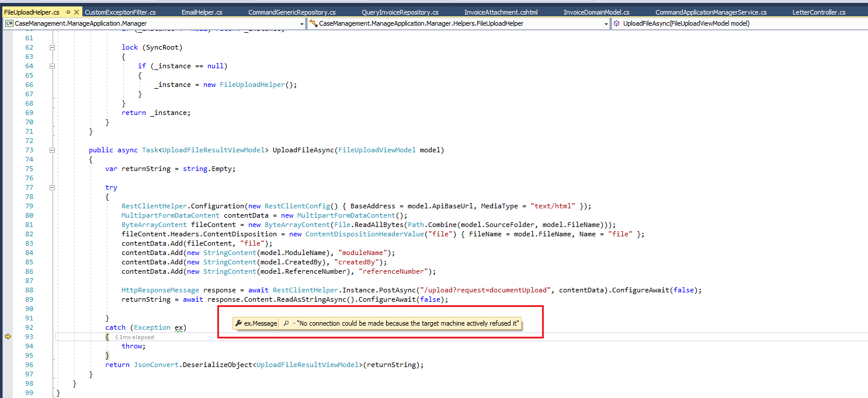Select the LetterController.cs tab

(x=819, y=12)
